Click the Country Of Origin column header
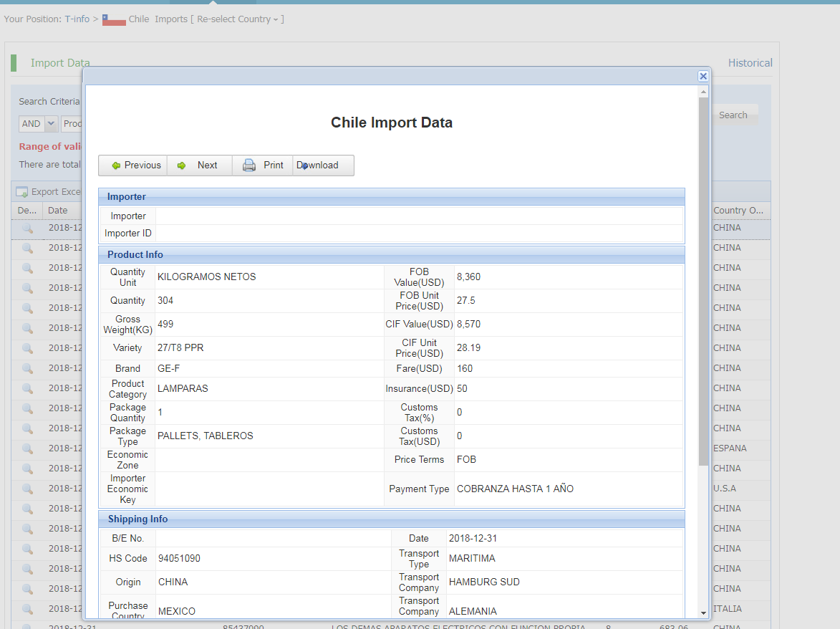The image size is (840, 629). (738, 211)
